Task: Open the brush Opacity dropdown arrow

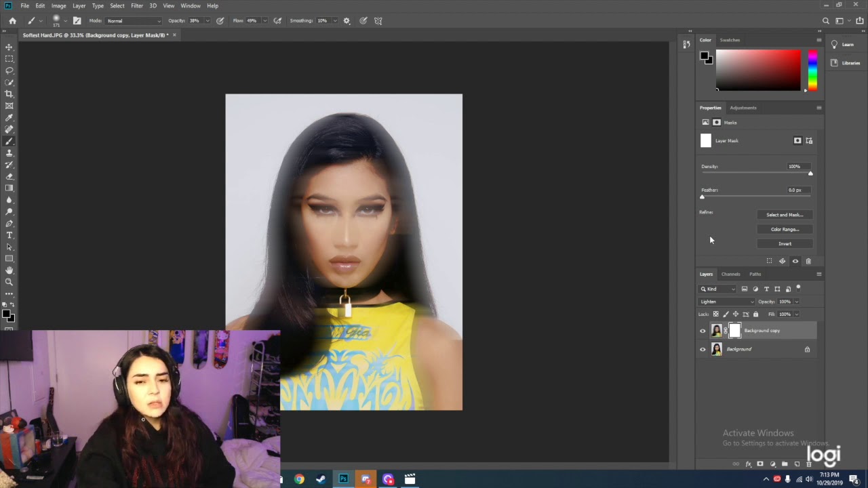Action: coord(208,21)
